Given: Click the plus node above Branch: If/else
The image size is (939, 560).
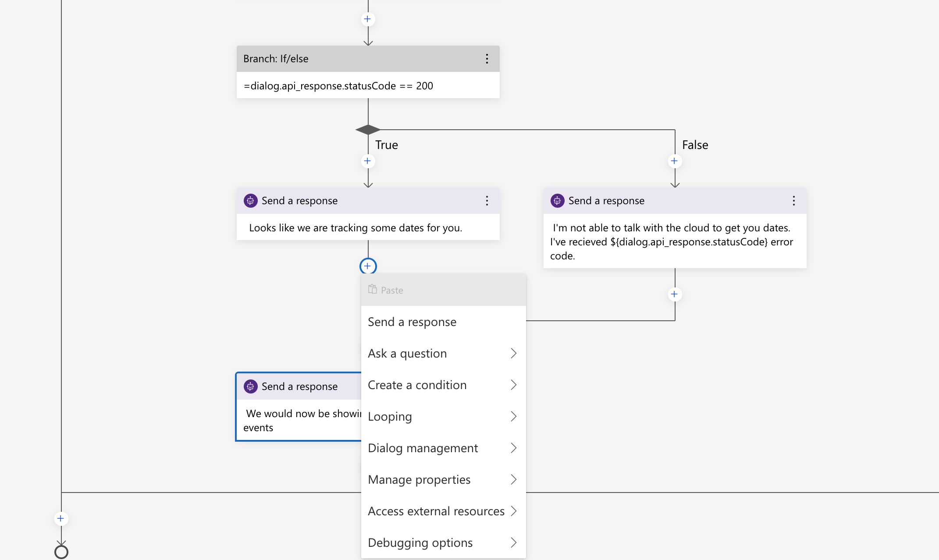Looking at the screenshot, I should pos(367,19).
